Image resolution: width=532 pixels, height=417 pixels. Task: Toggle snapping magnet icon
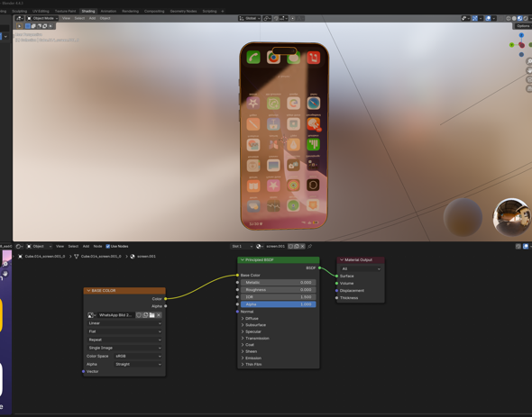pos(276,18)
